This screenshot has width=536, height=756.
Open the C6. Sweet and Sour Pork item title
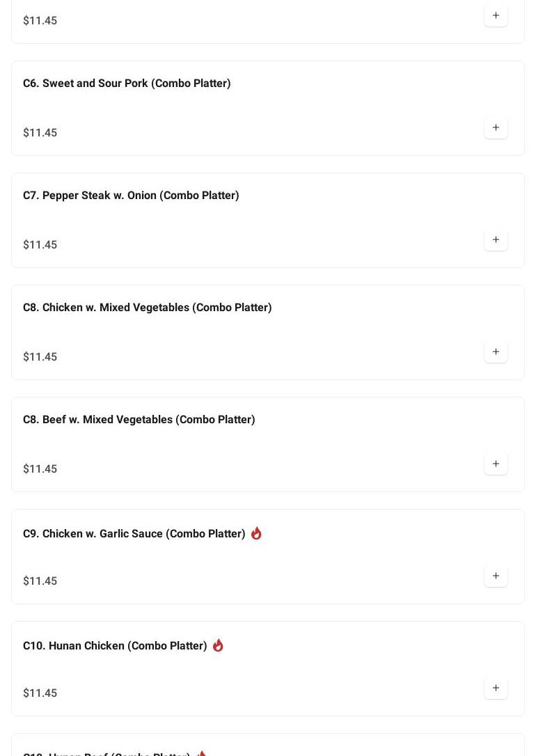tap(127, 84)
